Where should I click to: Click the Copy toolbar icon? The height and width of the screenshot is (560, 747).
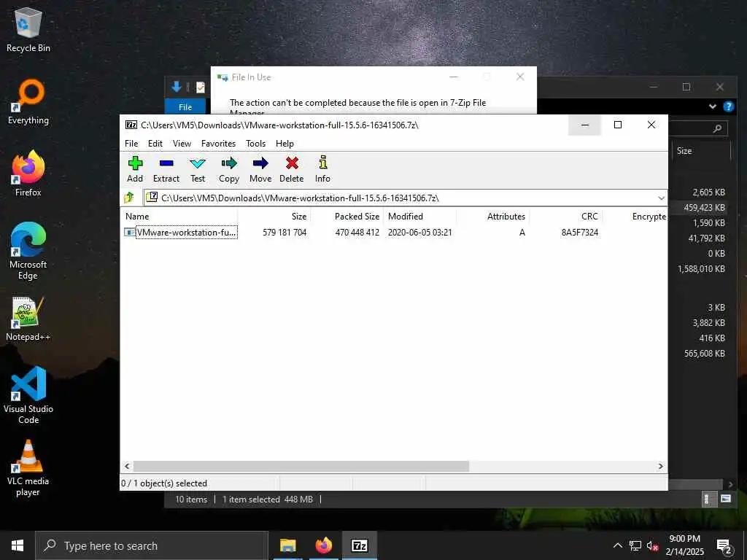229,169
